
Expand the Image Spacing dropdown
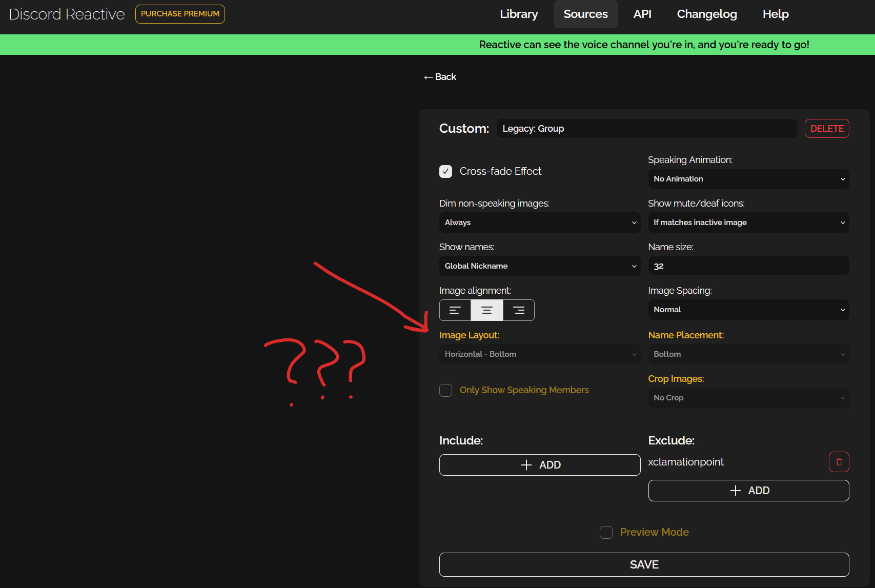point(748,310)
